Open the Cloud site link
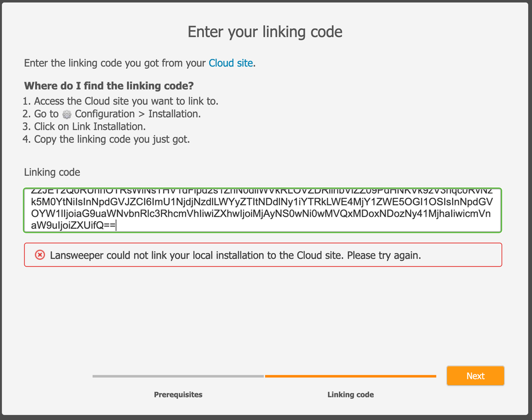This screenshot has width=532, height=420. point(231,63)
